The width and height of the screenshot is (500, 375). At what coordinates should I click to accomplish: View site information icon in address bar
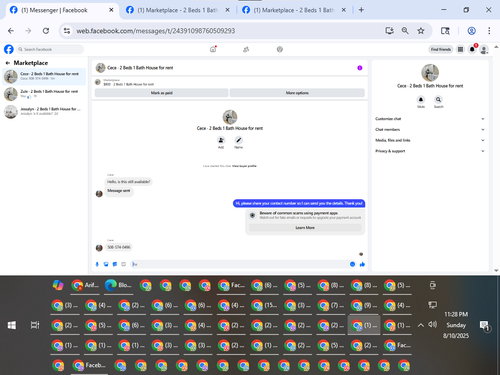pos(67,31)
